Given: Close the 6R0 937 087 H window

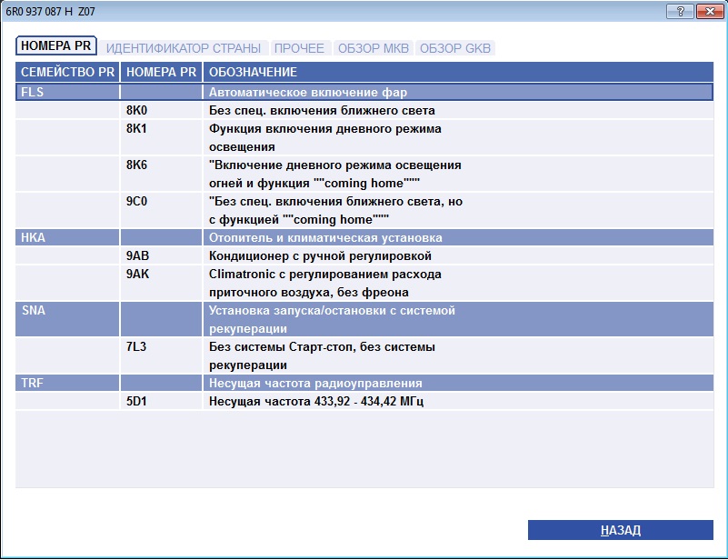Looking at the screenshot, I should click(x=710, y=12).
